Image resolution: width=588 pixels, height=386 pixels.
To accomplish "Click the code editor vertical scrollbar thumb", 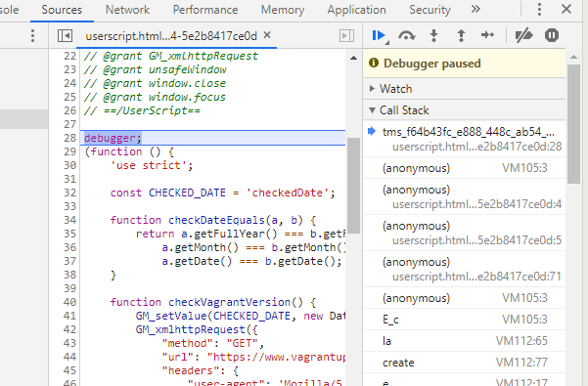I will pos(353,186).
